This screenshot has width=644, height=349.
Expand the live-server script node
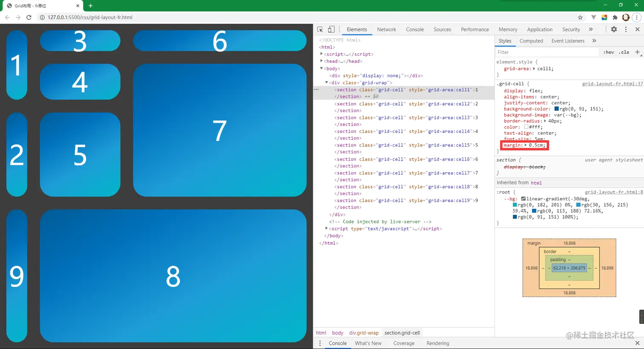click(x=327, y=228)
